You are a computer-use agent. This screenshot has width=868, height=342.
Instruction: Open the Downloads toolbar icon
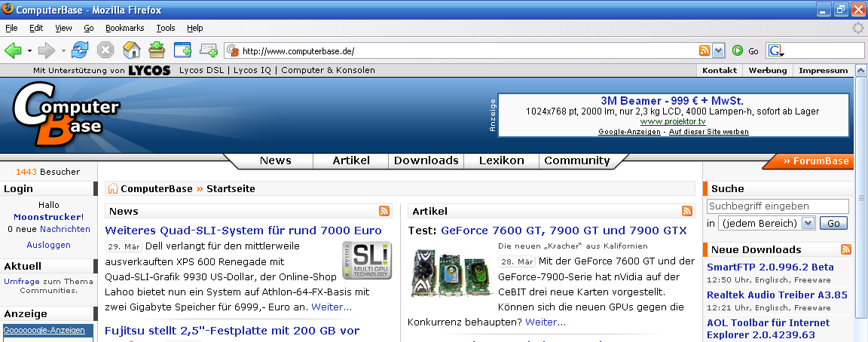[x=157, y=50]
